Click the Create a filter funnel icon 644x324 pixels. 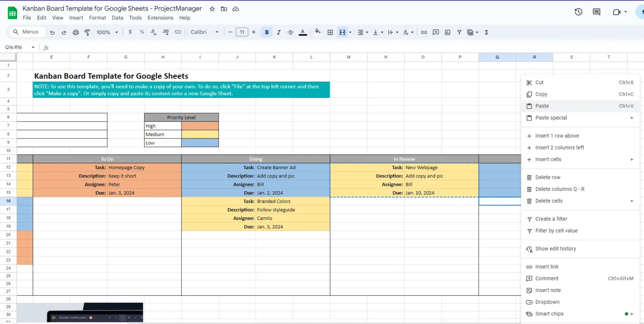pyautogui.click(x=459, y=32)
